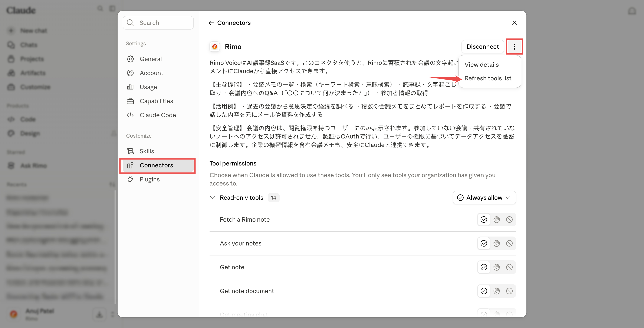
Task: Click the Capabilities briefcase icon
Action: click(130, 101)
